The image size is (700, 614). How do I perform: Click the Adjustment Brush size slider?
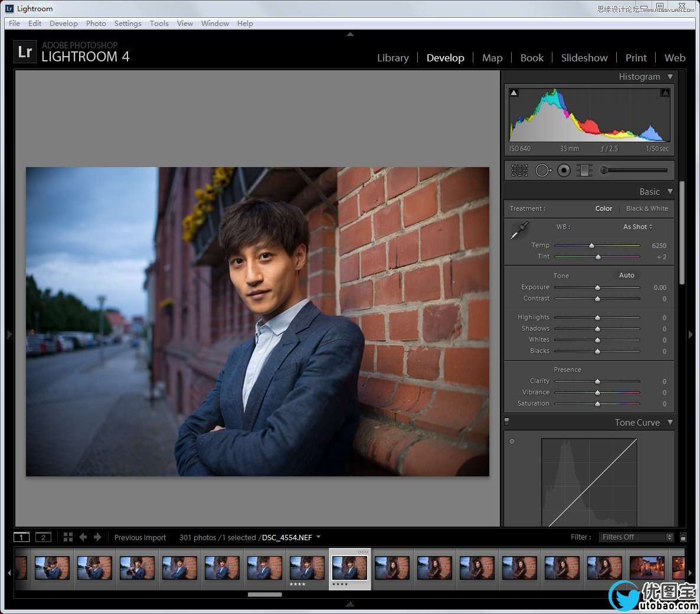(633, 170)
